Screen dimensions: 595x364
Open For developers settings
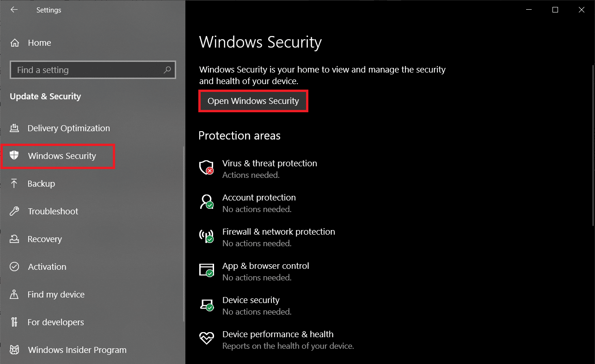click(x=55, y=322)
